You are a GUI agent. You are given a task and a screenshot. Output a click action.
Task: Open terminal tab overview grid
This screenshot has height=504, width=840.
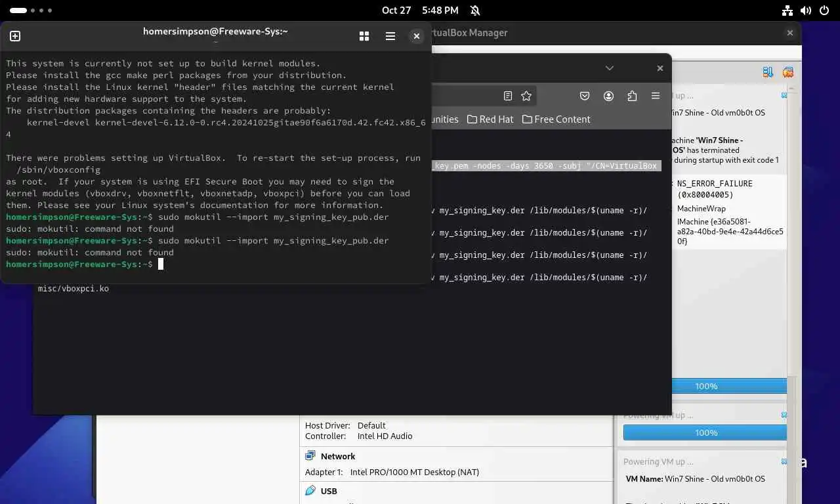coord(364,36)
